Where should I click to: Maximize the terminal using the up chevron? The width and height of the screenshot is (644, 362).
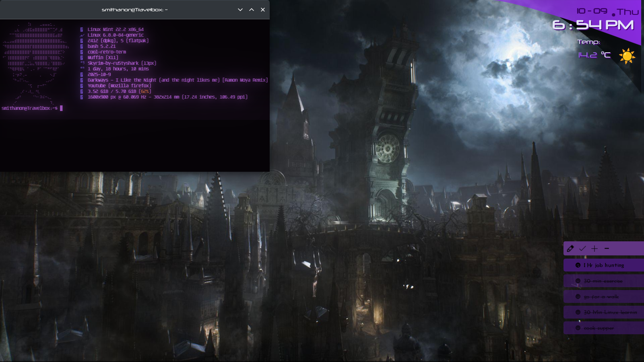click(252, 10)
